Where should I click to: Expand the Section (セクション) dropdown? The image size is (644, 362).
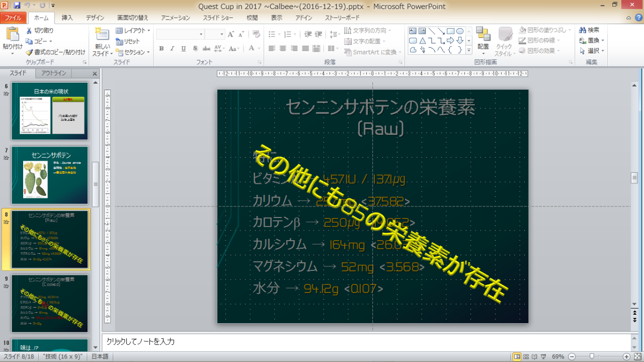[133, 52]
